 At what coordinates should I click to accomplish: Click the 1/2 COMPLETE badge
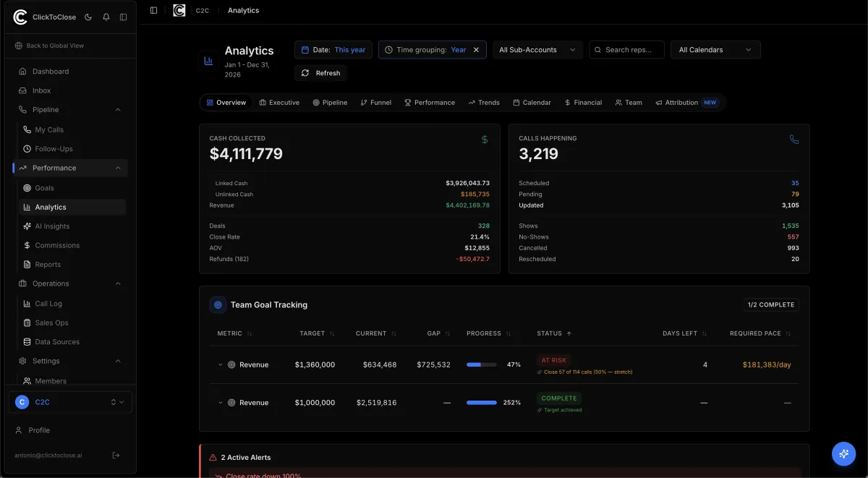(771, 305)
